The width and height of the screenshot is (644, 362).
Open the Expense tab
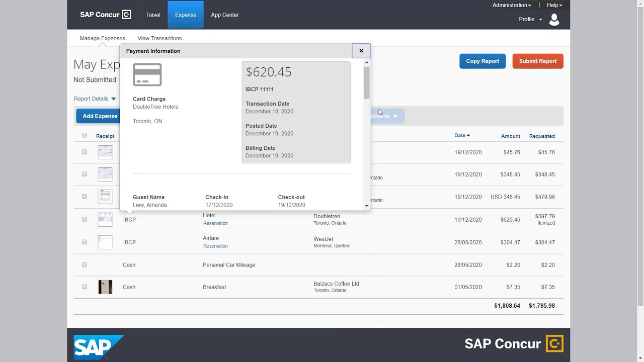[x=186, y=15]
